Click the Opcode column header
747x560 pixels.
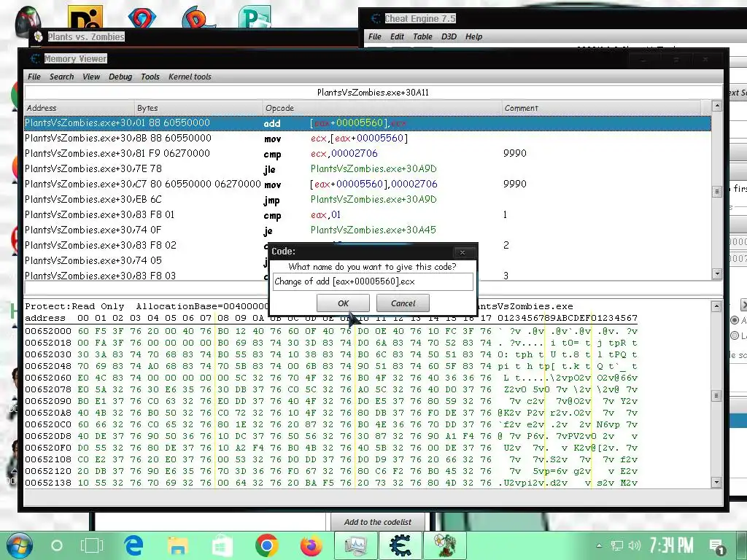[x=382, y=108]
